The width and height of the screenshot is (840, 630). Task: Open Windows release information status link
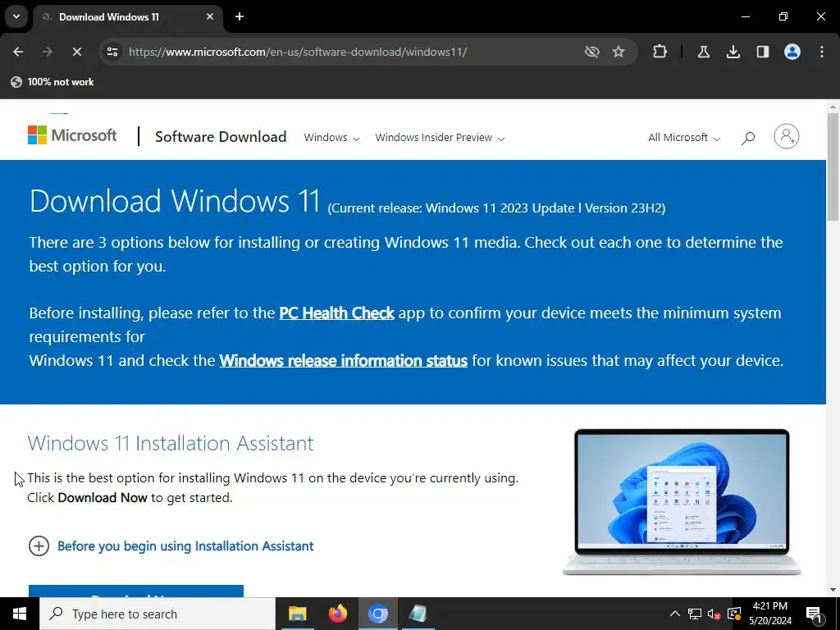(x=344, y=361)
